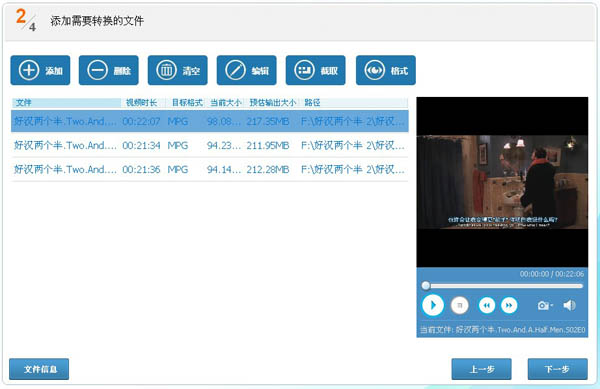Open the 编辑 (edit) tool
This screenshot has height=389, width=600.
246,70
